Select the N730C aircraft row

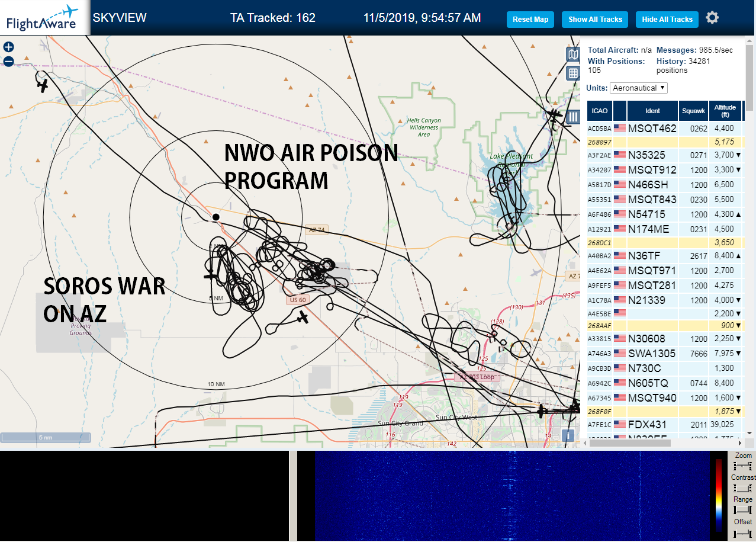coord(665,368)
